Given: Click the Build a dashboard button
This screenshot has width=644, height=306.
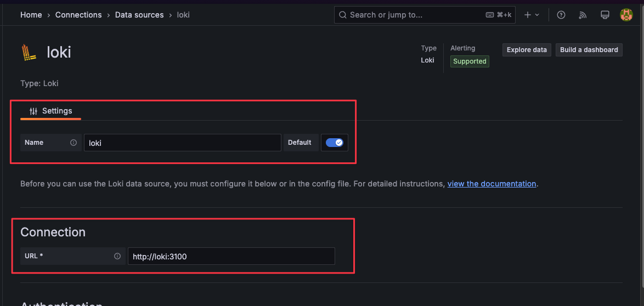Looking at the screenshot, I should 589,50.
